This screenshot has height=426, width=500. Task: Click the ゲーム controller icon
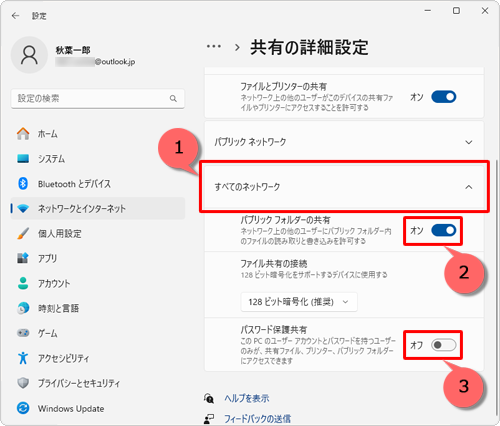pyautogui.click(x=23, y=333)
